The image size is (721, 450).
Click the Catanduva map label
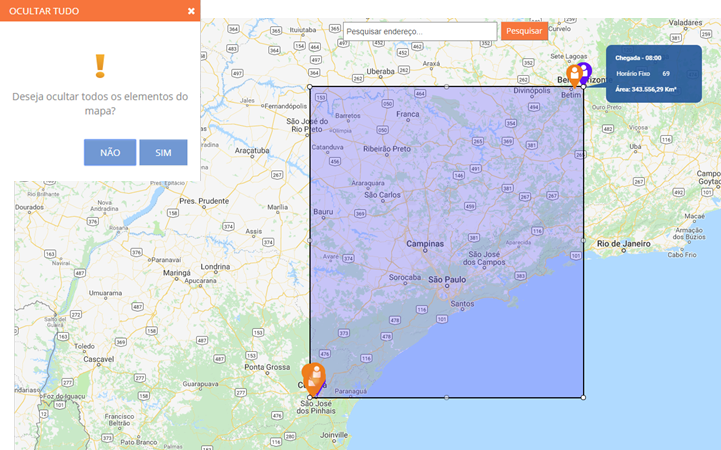coord(327,148)
